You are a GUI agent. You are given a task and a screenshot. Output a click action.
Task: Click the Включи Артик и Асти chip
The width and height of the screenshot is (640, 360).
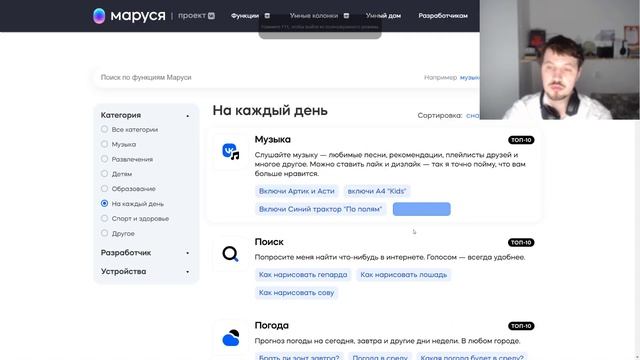[297, 191]
